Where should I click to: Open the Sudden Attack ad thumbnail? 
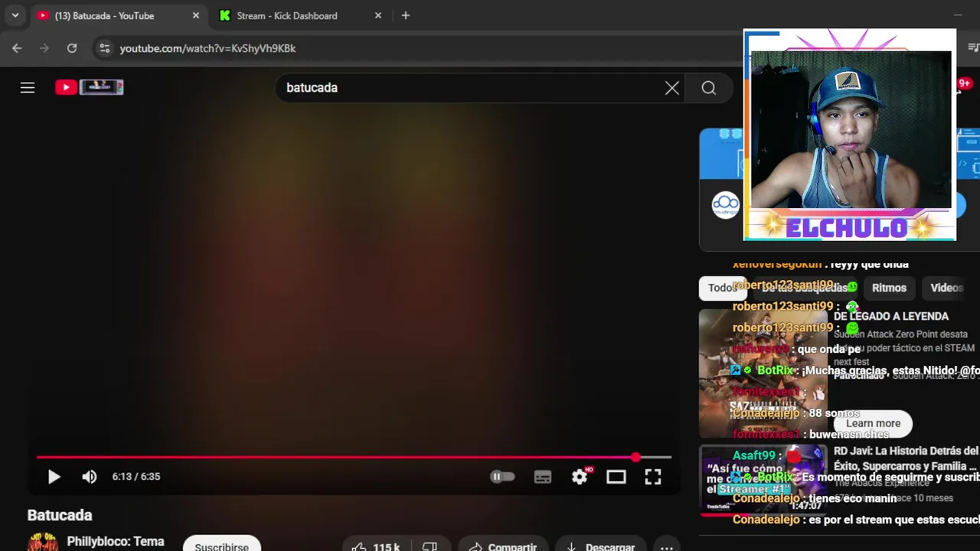[x=763, y=373]
